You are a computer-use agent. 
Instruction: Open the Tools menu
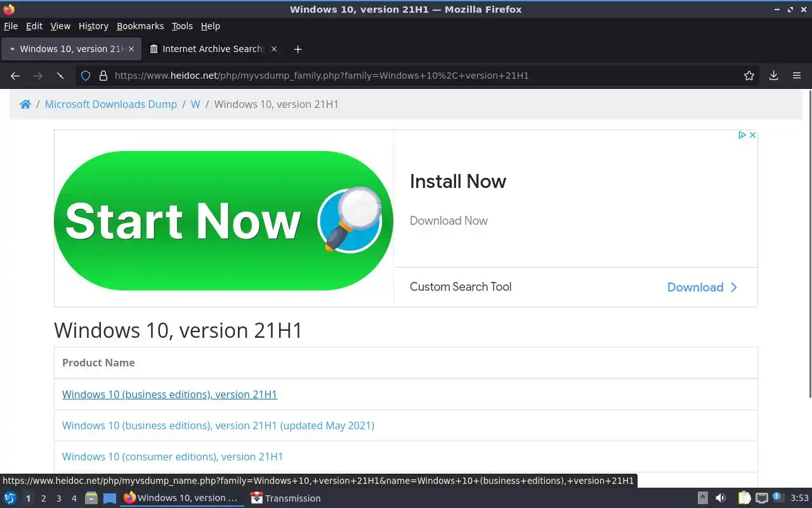(182, 26)
